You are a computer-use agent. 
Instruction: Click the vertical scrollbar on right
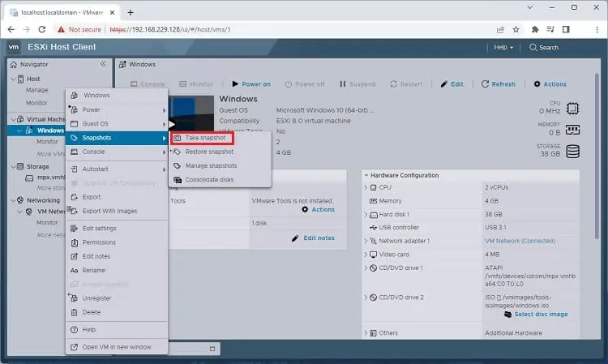coord(597,155)
